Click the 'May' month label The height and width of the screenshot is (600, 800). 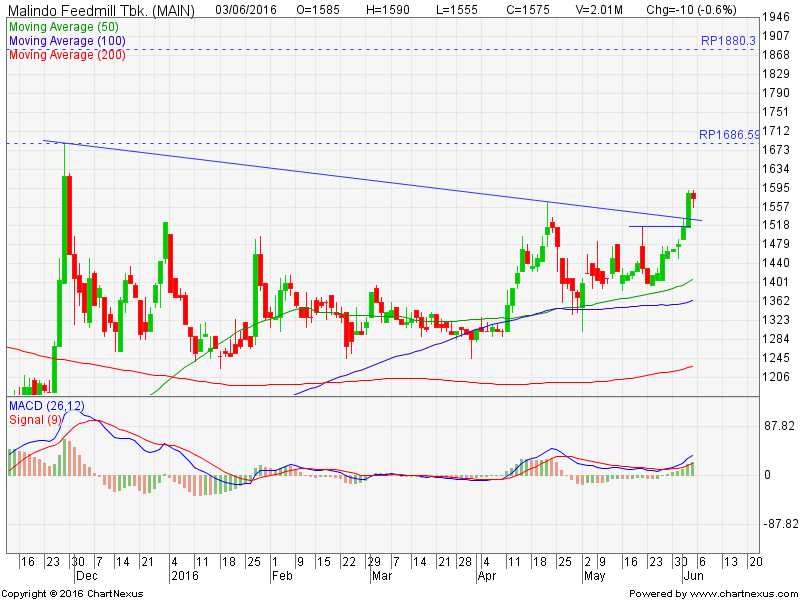point(595,576)
